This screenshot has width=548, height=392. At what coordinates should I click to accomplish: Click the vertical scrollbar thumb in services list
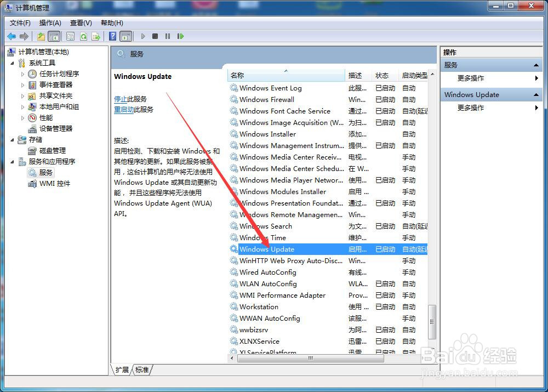[x=432, y=322]
